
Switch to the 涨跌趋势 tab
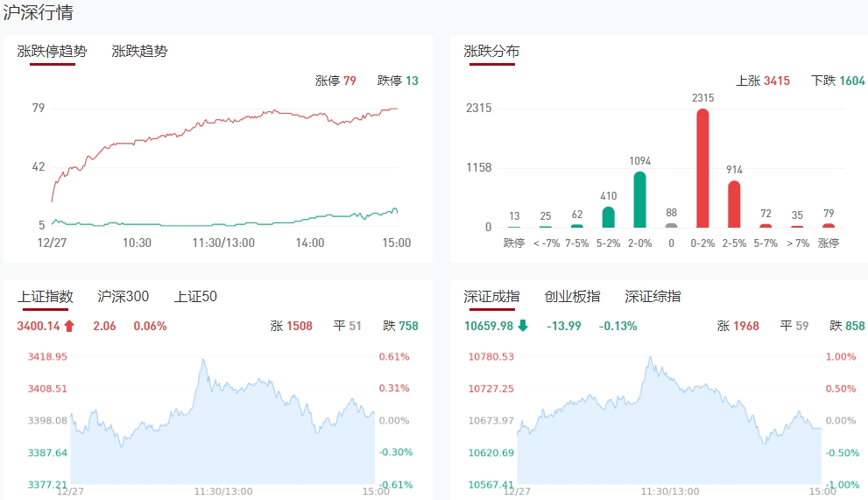pos(139,51)
